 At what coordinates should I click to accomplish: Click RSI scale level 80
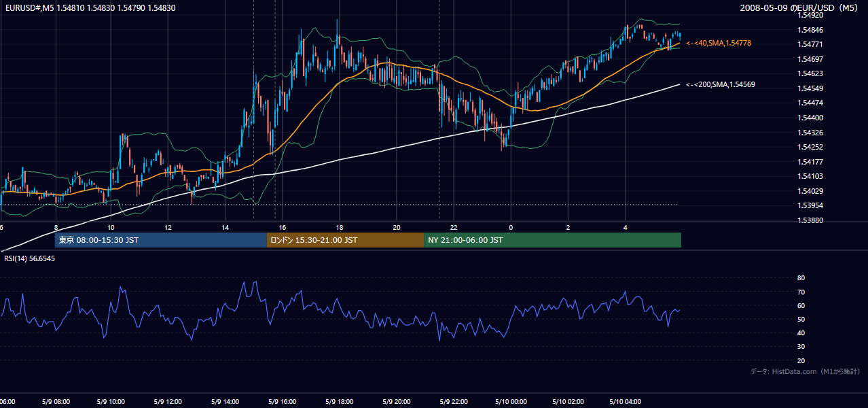[x=801, y=278]
